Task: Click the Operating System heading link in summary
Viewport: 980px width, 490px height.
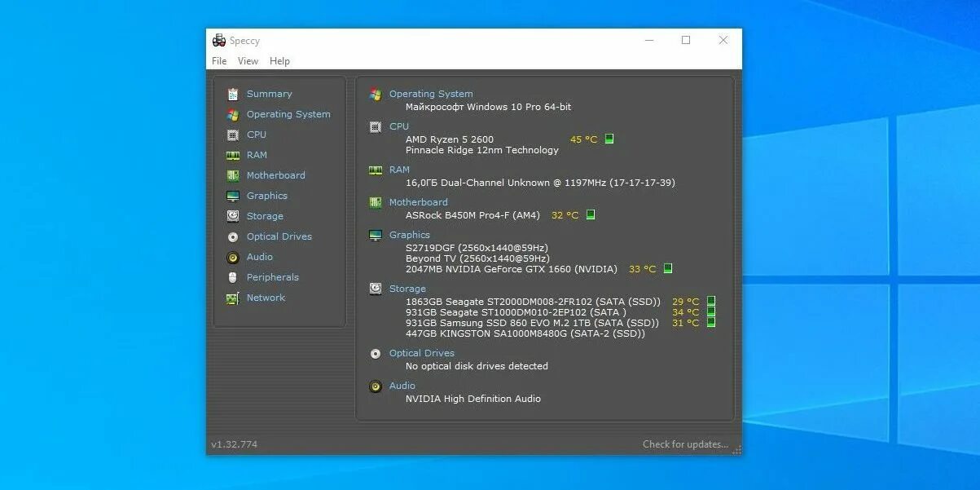Action: [431, 94]
